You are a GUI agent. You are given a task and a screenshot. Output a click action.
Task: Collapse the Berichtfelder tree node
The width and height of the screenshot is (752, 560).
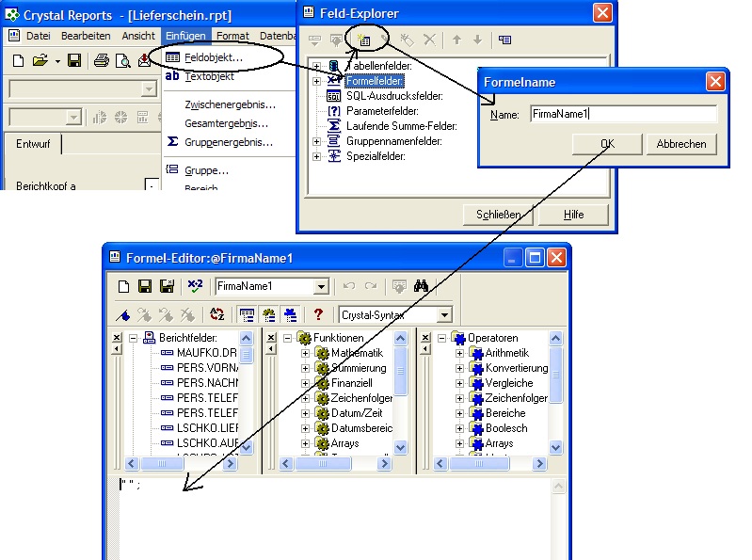tap(133, 338)
